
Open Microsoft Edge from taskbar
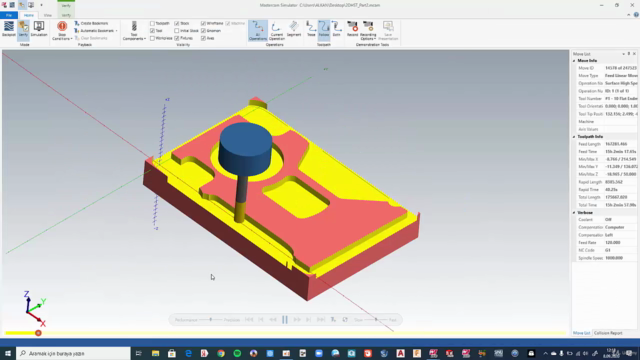pos(188,353)
